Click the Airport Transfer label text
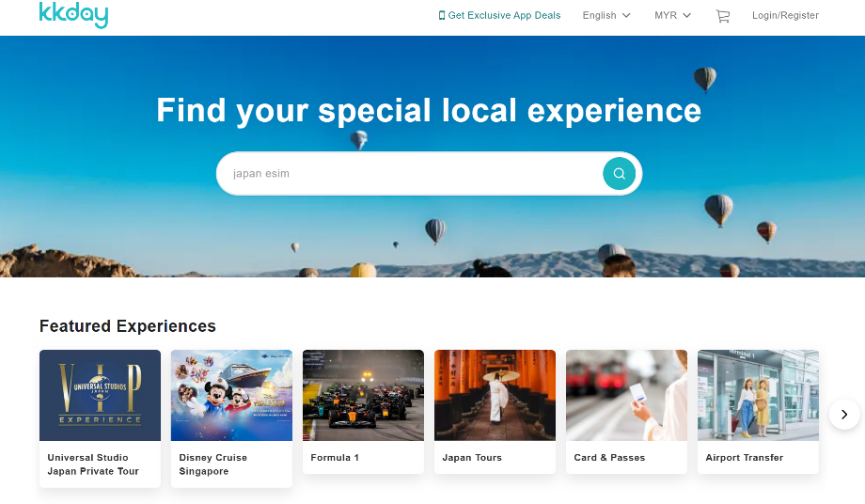The image size is (865, 504). 745,458
